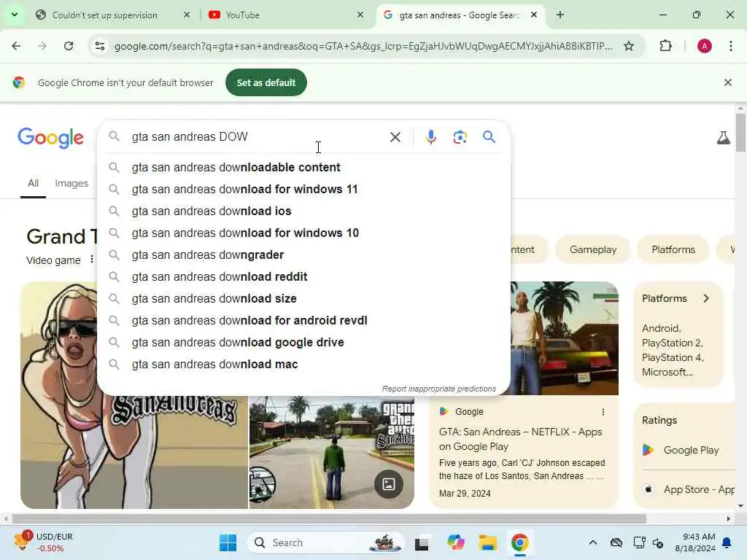Open the Images results tab
Screen dimensions: 747x560
(x=71, y=183)
